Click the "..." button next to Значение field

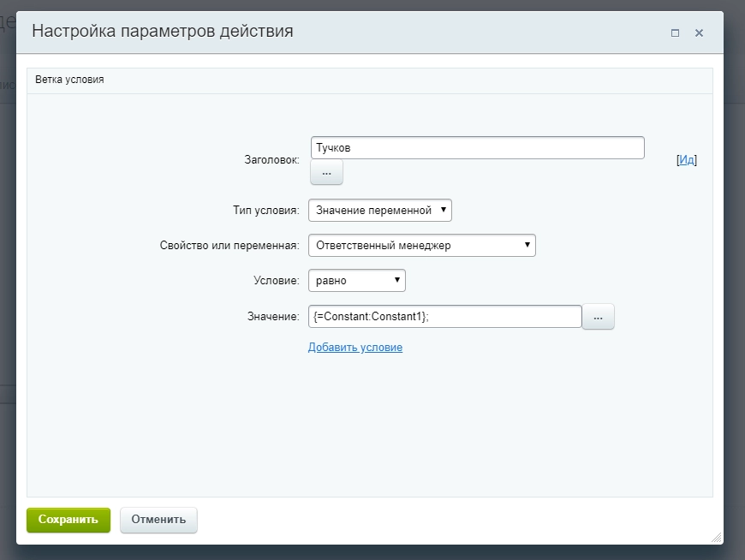(x=599, y=316)
